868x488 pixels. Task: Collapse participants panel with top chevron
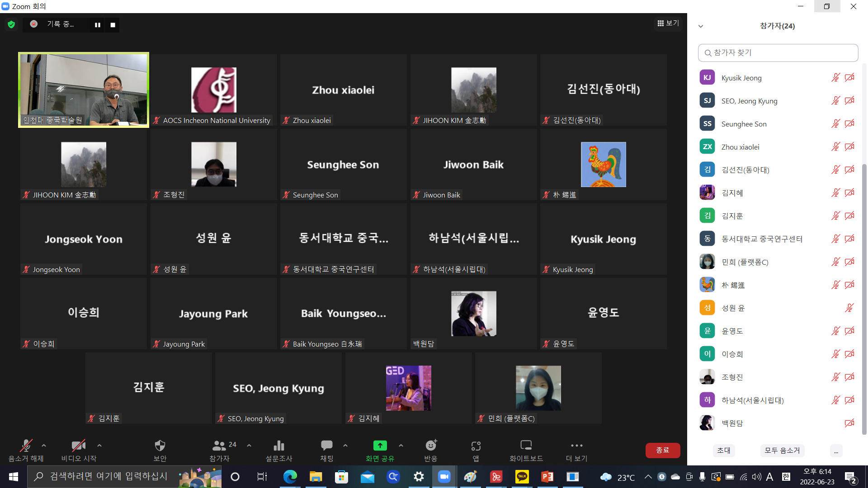tap(701, 26)
